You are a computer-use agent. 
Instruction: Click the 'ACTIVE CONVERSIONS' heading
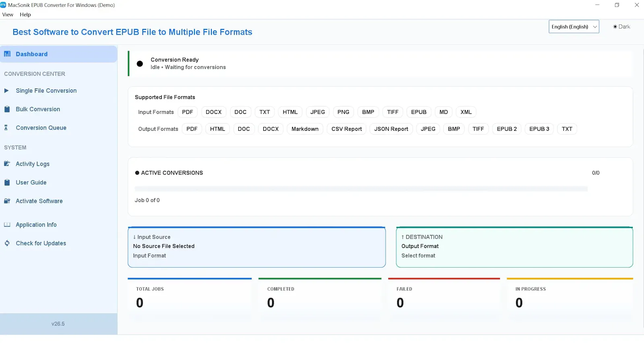(172, 173)
